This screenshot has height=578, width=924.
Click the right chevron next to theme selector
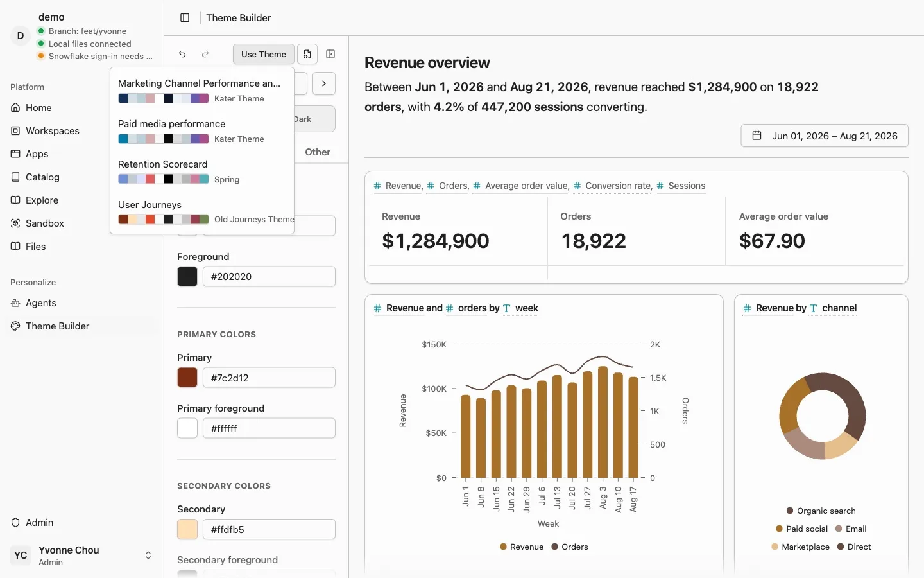(x=324, y=83)
